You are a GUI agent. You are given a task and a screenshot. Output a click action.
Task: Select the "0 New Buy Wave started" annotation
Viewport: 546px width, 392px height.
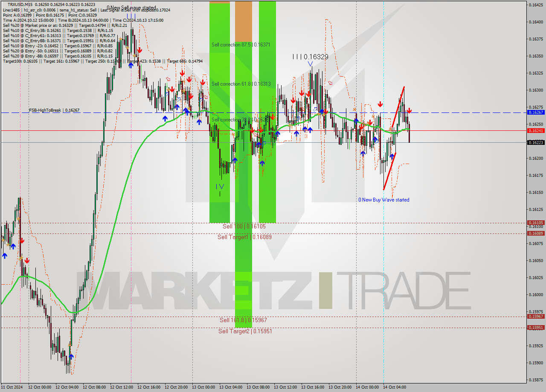point(383,200)
